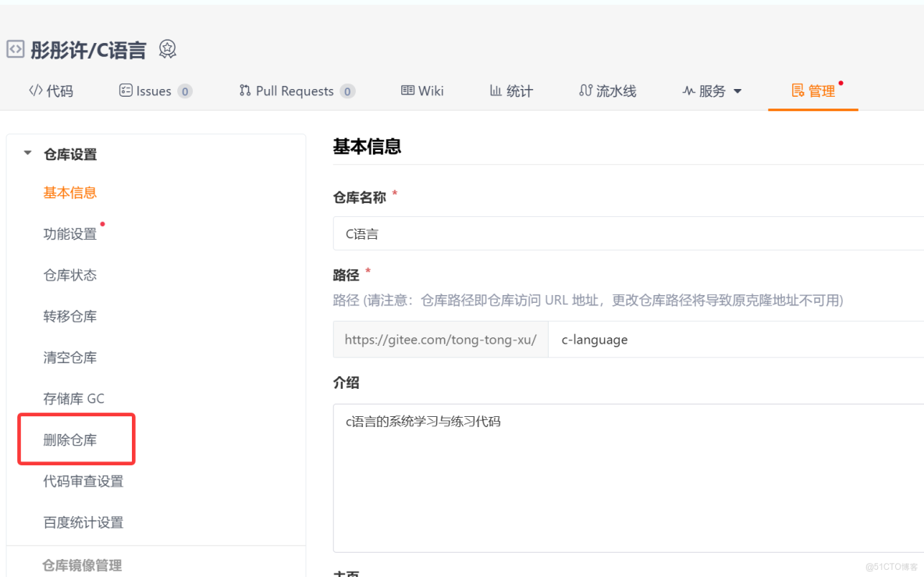
Task: Click the branch icon on Pull Requests tab
Action: pos(244,91)
